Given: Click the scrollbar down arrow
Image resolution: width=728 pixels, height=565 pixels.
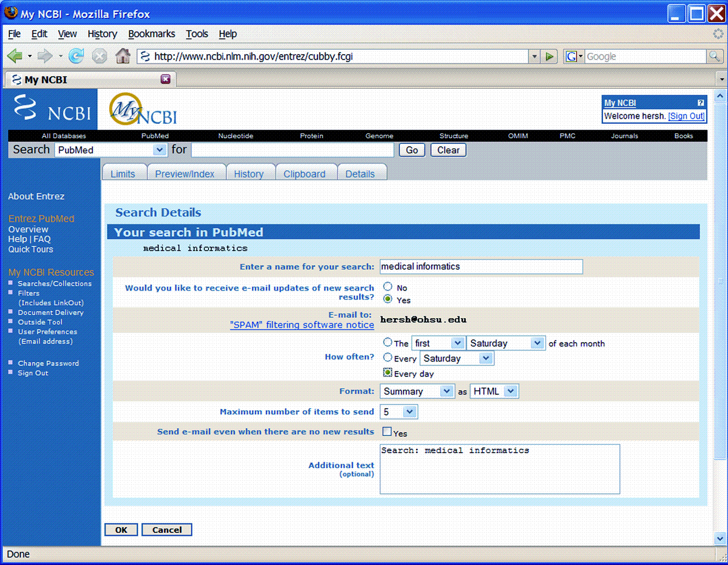Looking at the screenshot, I should click(720, 538).
